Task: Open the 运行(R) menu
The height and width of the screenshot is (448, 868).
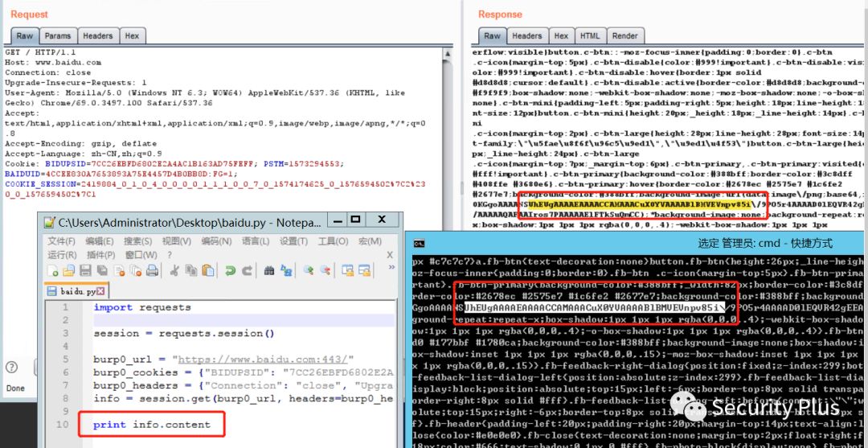Action: point(62,255)
